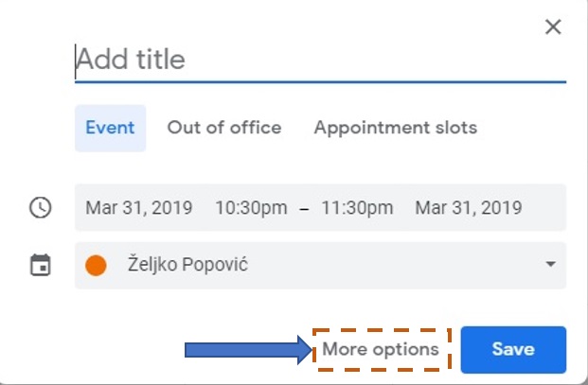This screenshot has width=588, height=385.
Task: Switch to the Out of office tab
Action: pos(224,128)
